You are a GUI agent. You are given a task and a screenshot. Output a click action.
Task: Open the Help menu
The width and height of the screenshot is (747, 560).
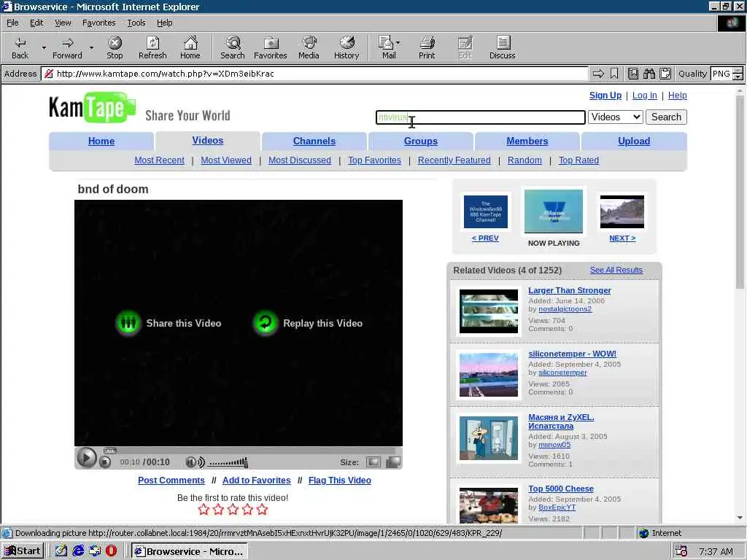(x=164, y=23)
